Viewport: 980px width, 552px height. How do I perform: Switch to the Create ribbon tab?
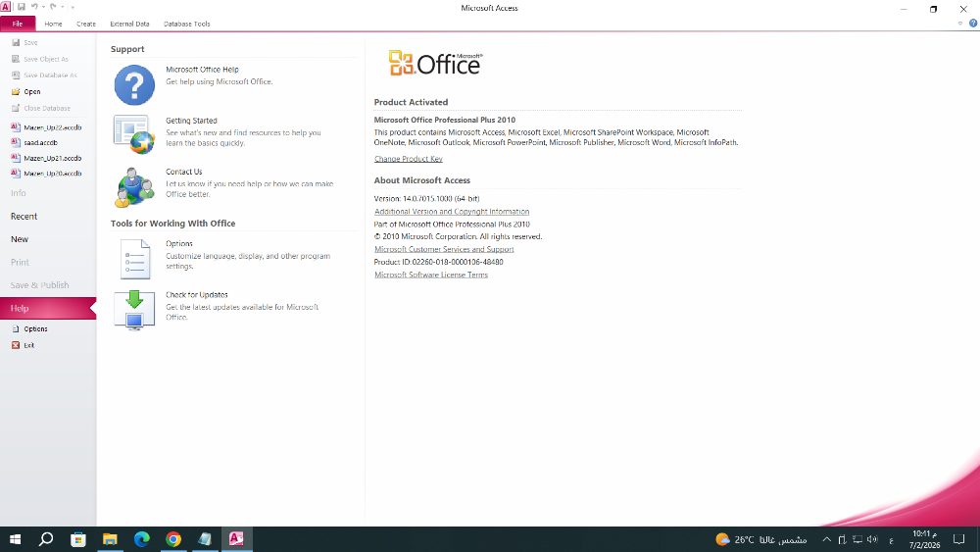click(x=86, y=24)
